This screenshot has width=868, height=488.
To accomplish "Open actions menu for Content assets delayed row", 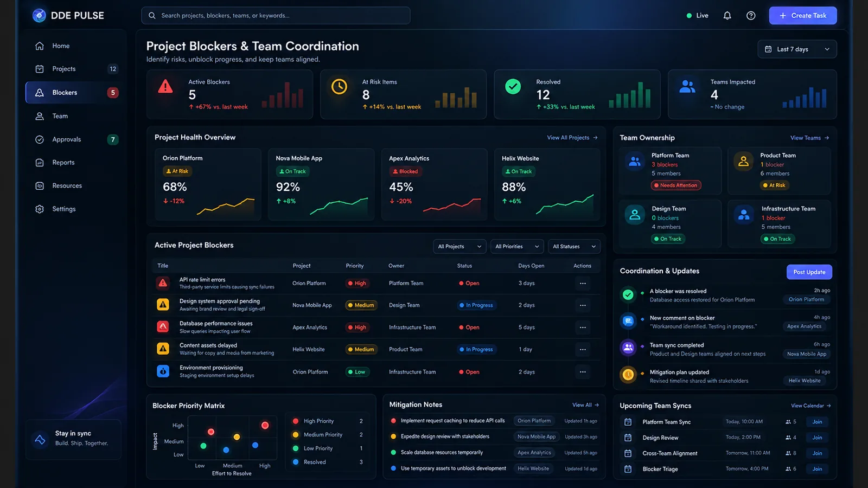I will click(x=583, y=349).
